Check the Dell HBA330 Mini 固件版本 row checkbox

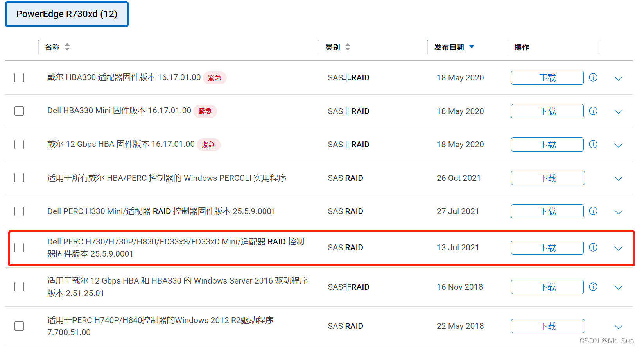coord(19,111)
